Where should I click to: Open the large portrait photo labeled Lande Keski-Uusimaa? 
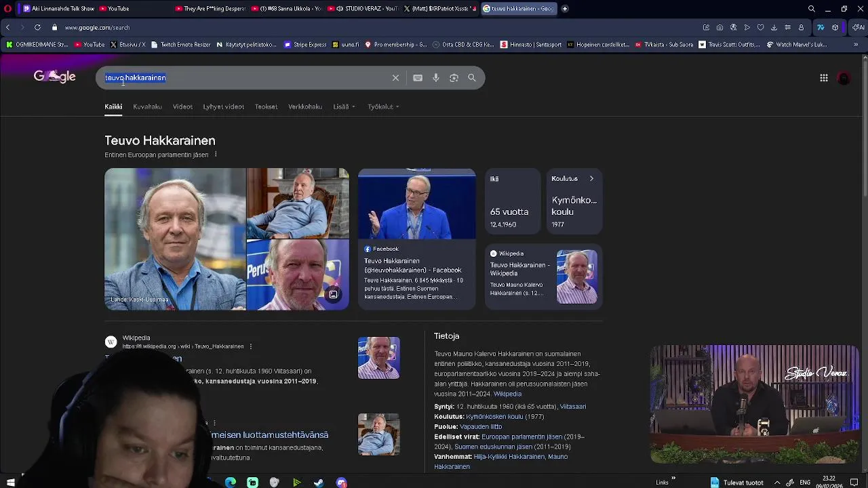click(x=175, y=239)
